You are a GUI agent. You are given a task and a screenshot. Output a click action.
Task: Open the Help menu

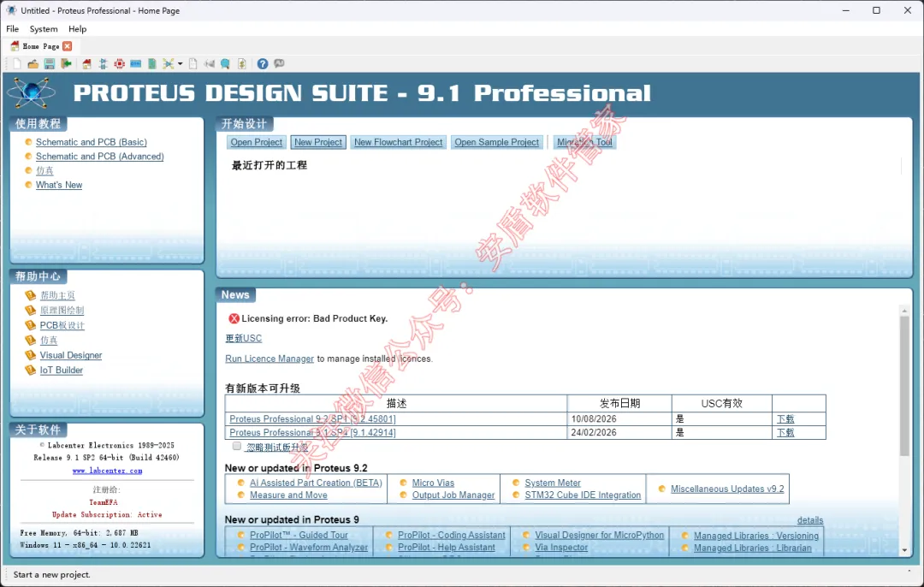77,28
